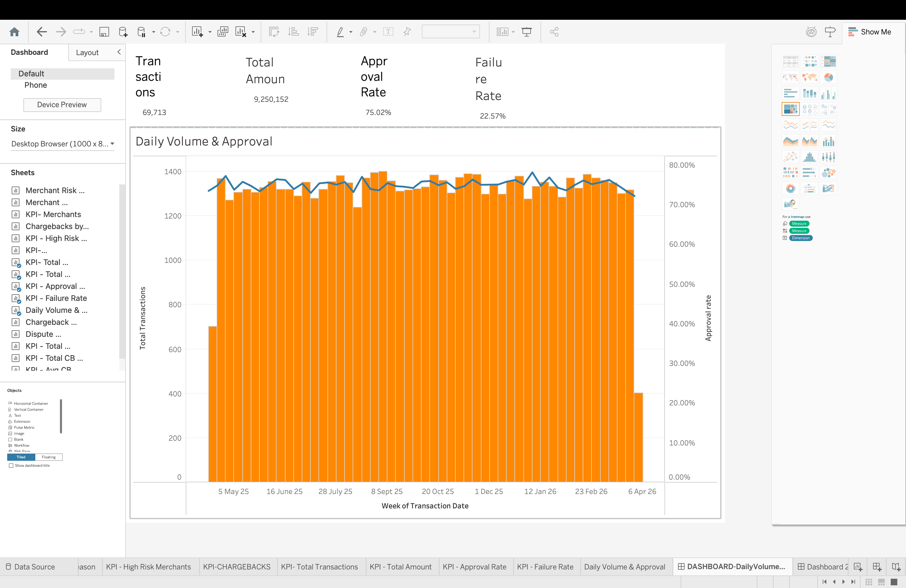The width and height of the screenshot is (906, 588).
Task: Click the group members paperclip icon
Action: tap(363, 32)
